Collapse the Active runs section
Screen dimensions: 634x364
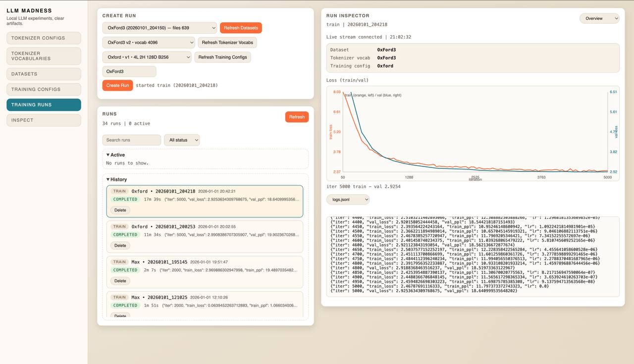(x=115, y=155)
